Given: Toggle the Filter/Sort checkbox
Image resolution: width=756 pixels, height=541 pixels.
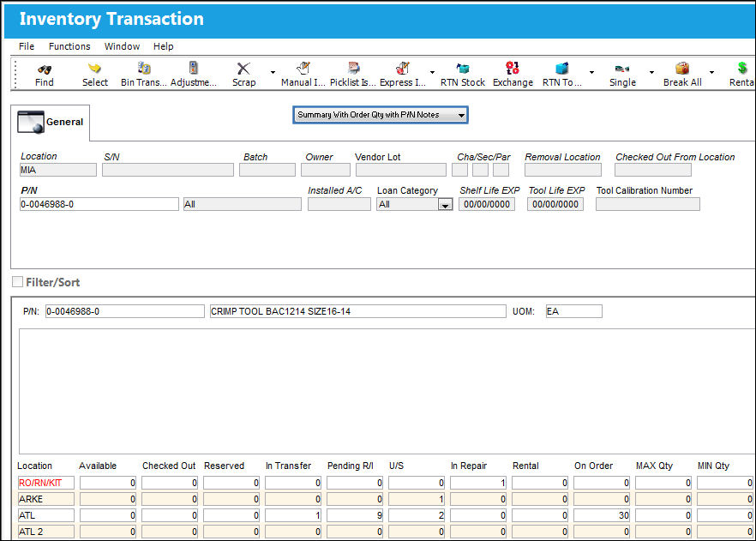Looking at the screenshot, I should pyautogui.click(x=18, y=281).
